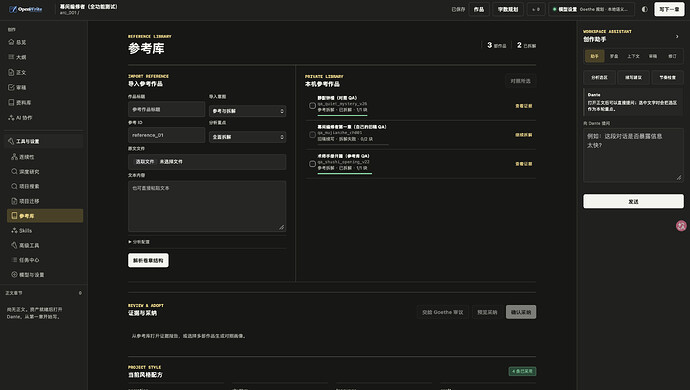
Task: Click the 节奏检查 pacing check button
Action: (668, 77)
